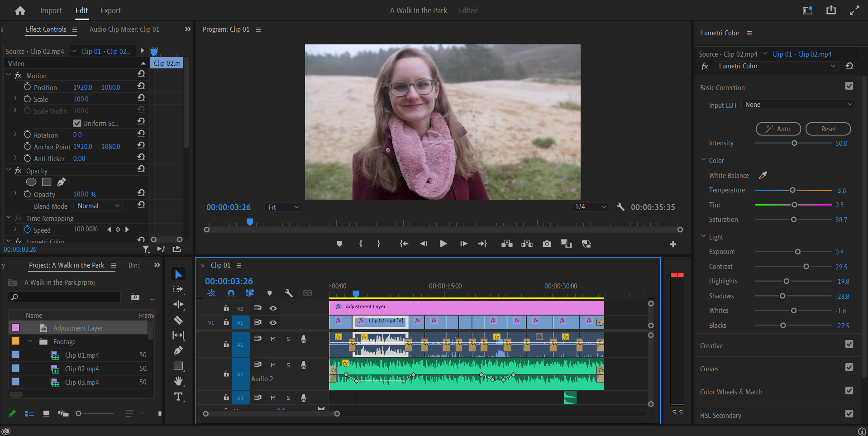Image resolution: width=868 pixels, height=436 pixels.
Task: Open the Effect Controls tab
Action: coord(46,29)
